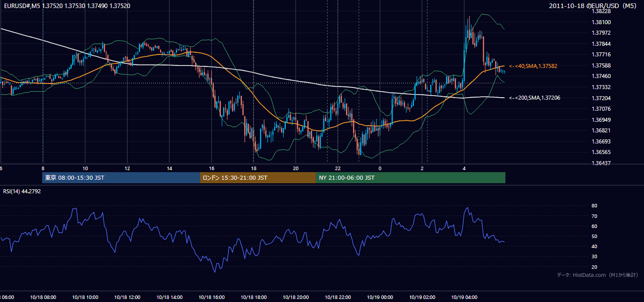Select the 40 SMA label 1.37582
This screenshot has height=302, width=644.
[x=533, y=66]
